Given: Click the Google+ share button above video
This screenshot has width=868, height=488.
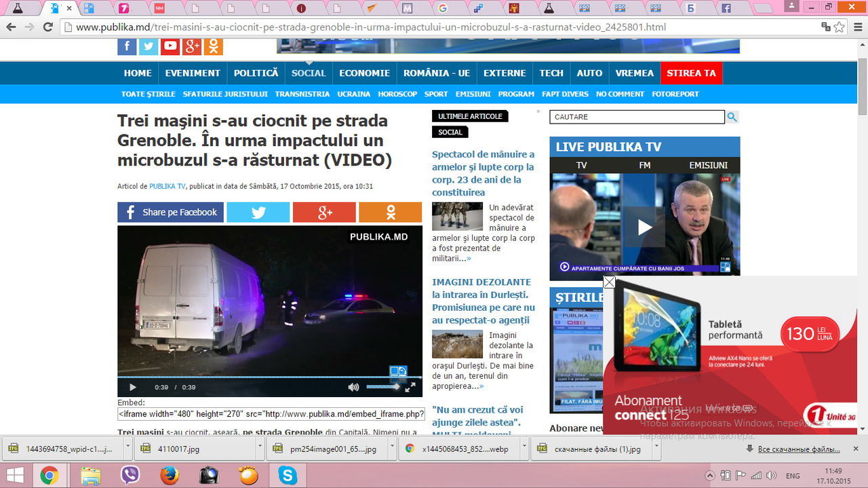Looking at the screenshot, I should click(324, 212).
